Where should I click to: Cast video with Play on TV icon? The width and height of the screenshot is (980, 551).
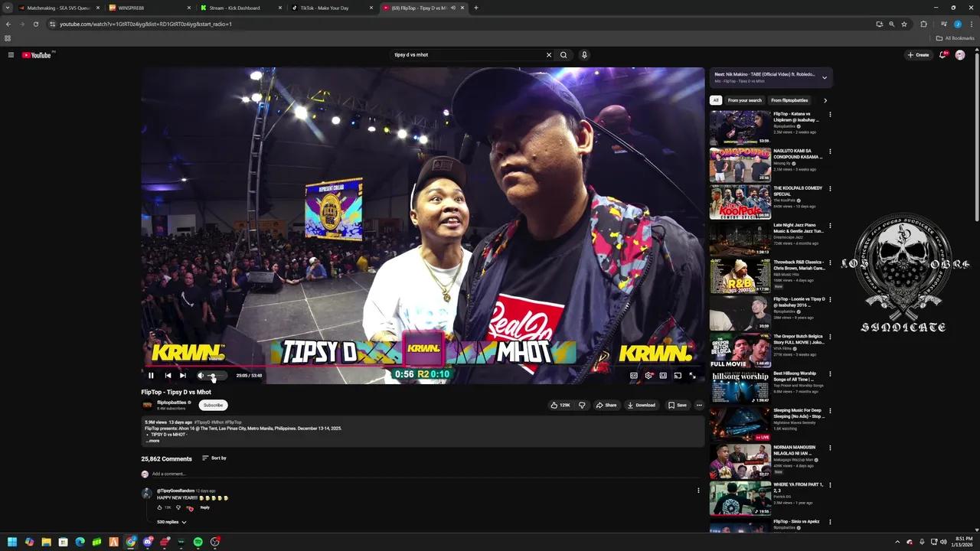pyautogui.click(x=678, y=376)
